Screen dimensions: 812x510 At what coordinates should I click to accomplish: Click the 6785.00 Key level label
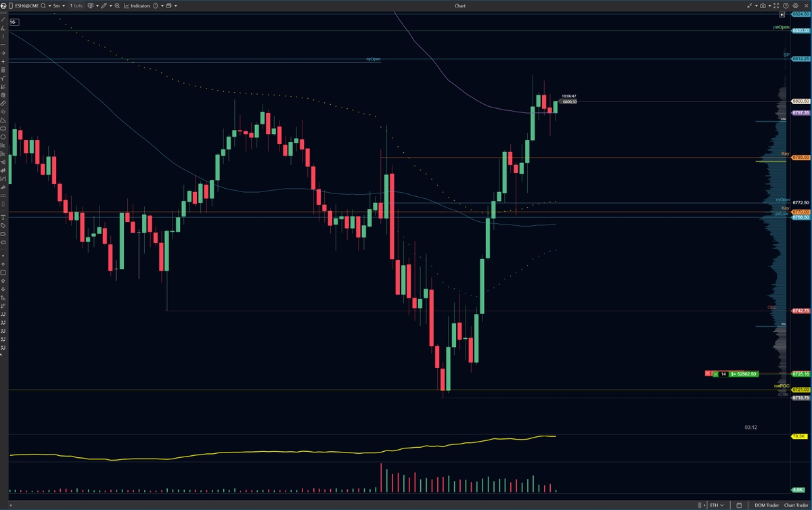(x=800, y=157)
